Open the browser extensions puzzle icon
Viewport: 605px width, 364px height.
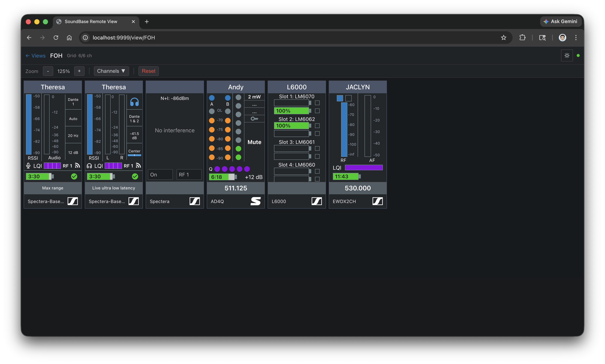pyautogui.click(x=522, y=38)
